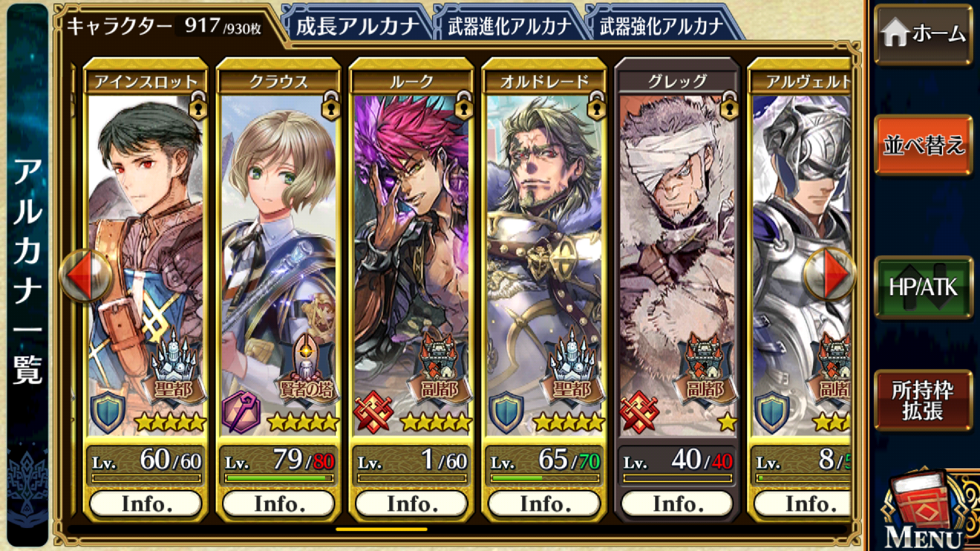The height and width of the screenshot is (551, 980).
Task: Go to ホーム via the house icon
Action: (x=923, y=34)
